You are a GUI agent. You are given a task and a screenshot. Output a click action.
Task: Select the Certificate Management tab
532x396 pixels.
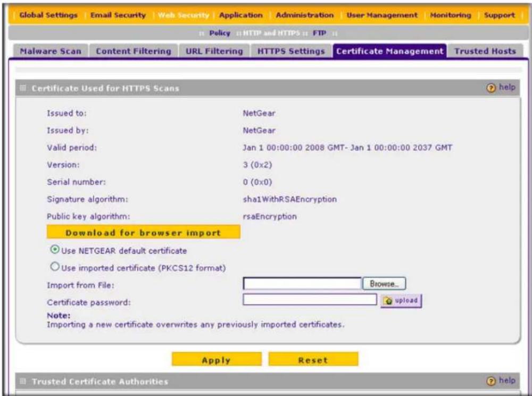tap(389, 51)
